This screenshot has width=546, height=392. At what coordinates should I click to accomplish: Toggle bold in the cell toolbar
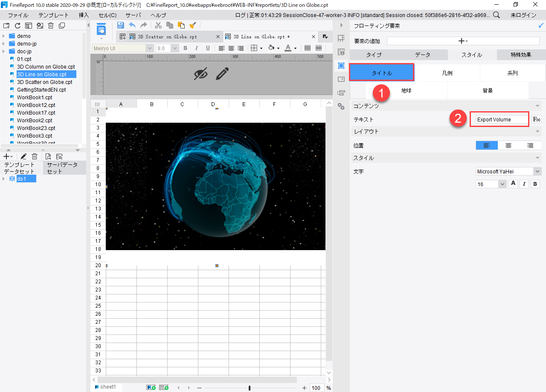186,48
